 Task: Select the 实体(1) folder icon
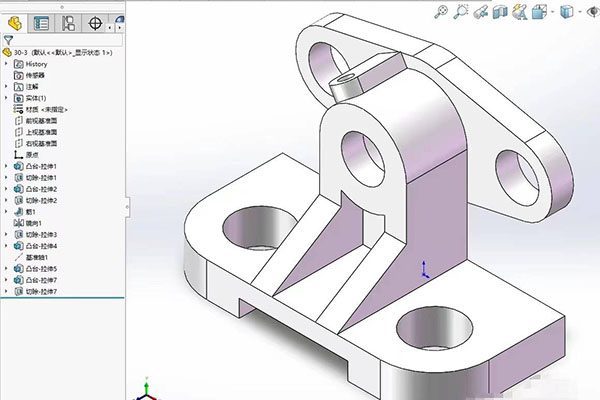click(19, 98)
